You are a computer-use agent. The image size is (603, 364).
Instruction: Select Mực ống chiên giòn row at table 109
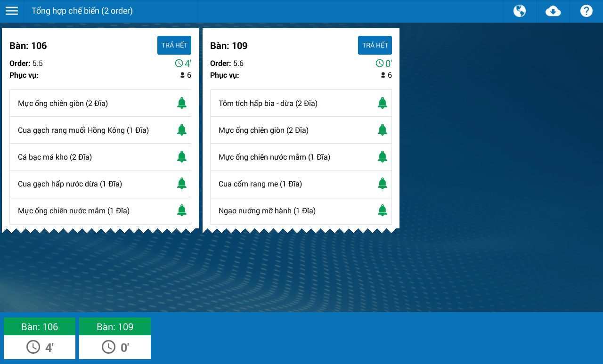click(301, 130)
